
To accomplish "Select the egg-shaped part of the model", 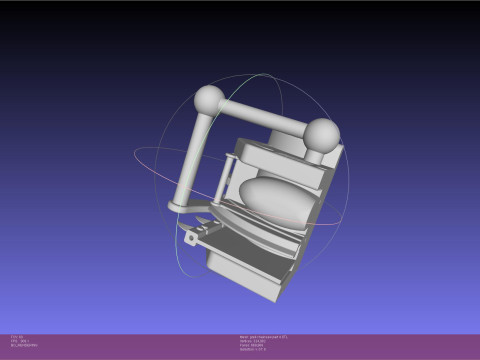I will click(x=278, y=202).
